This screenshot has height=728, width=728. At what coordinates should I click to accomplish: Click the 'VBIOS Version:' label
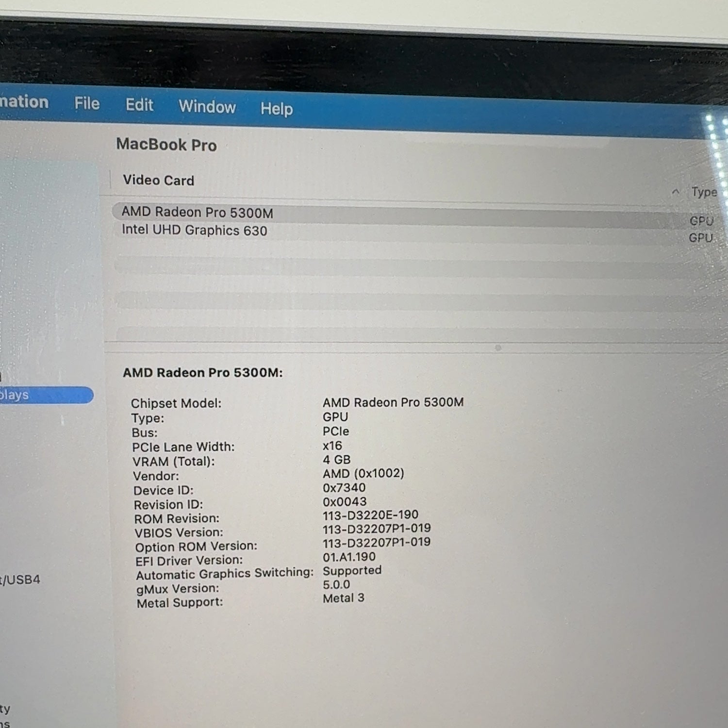(179, 533)
